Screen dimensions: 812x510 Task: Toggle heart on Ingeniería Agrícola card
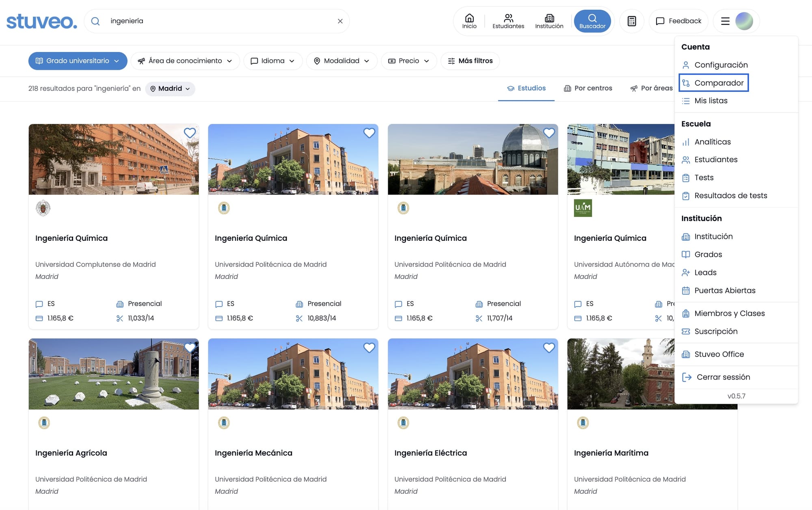point(190,348)
